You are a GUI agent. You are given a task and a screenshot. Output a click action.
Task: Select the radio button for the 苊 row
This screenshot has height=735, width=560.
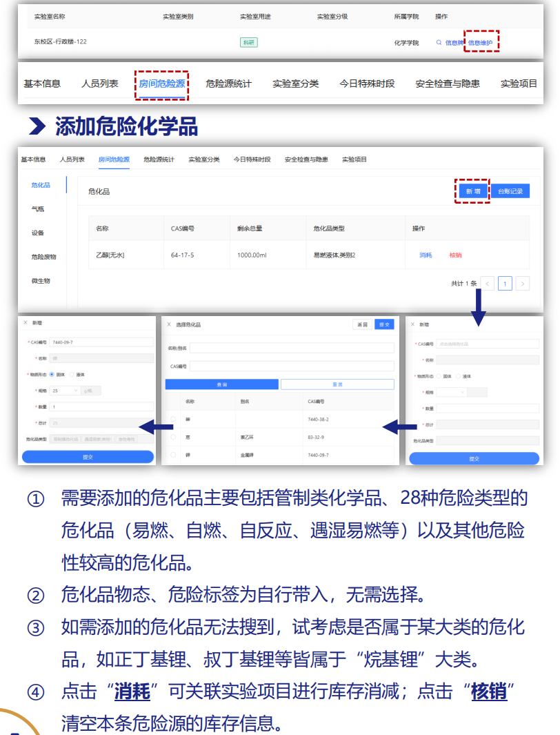173,437
